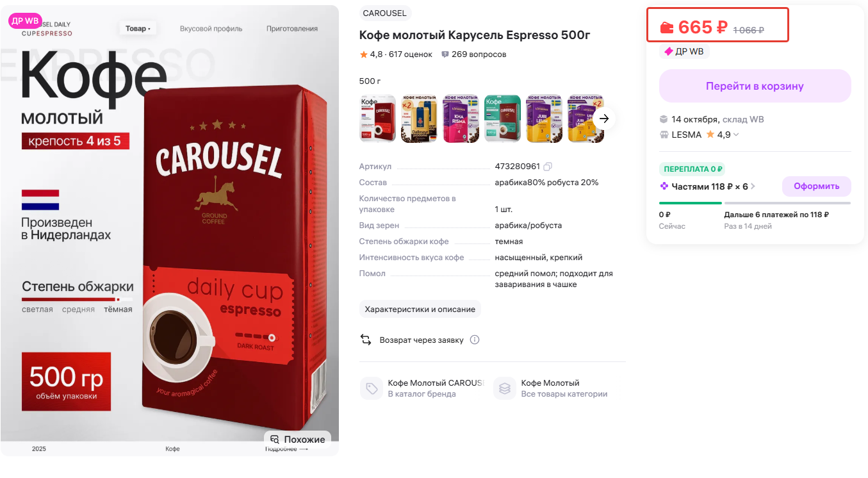Click the Перейти в корзину button
The width and height of the screenshot is (868, 478).
point(755,86)
